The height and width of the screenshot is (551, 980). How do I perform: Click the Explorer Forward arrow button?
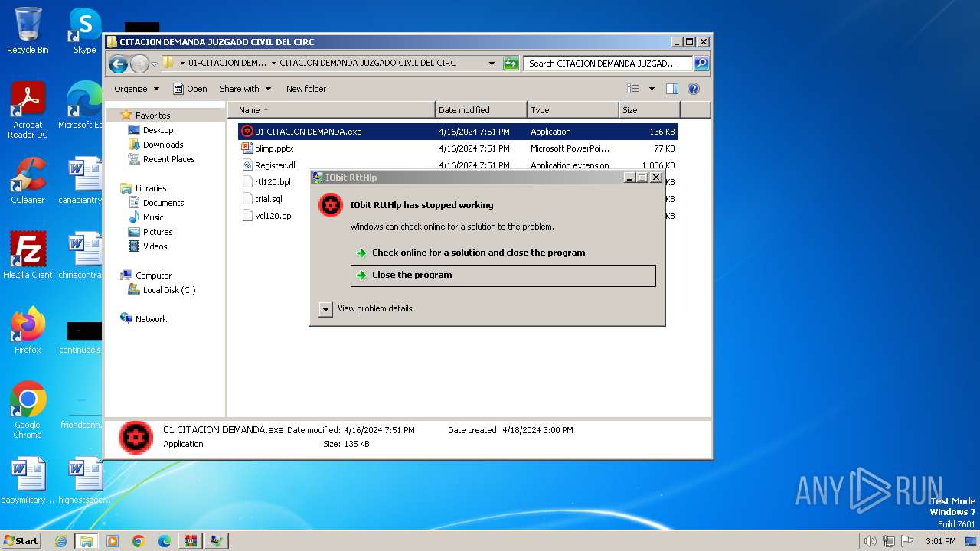(x=139, y=64)
